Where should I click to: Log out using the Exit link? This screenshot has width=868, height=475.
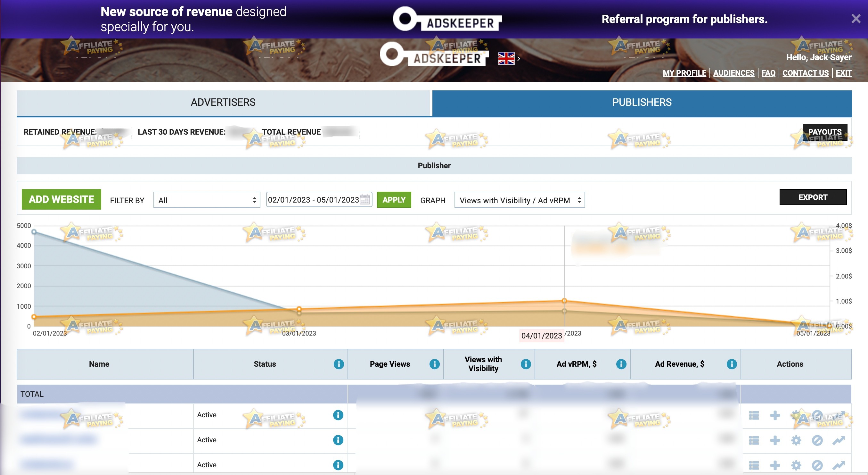tap(843, 73)
